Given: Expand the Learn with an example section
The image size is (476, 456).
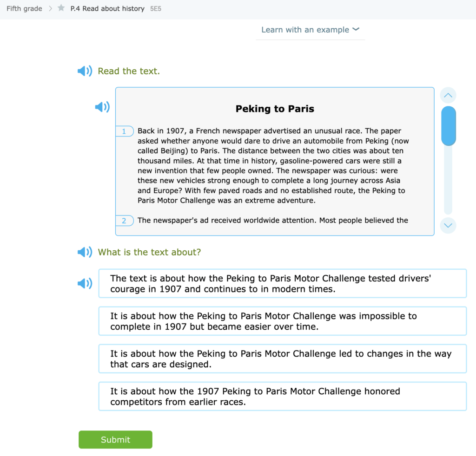Looking at the screenshot, I should [310, 29].
